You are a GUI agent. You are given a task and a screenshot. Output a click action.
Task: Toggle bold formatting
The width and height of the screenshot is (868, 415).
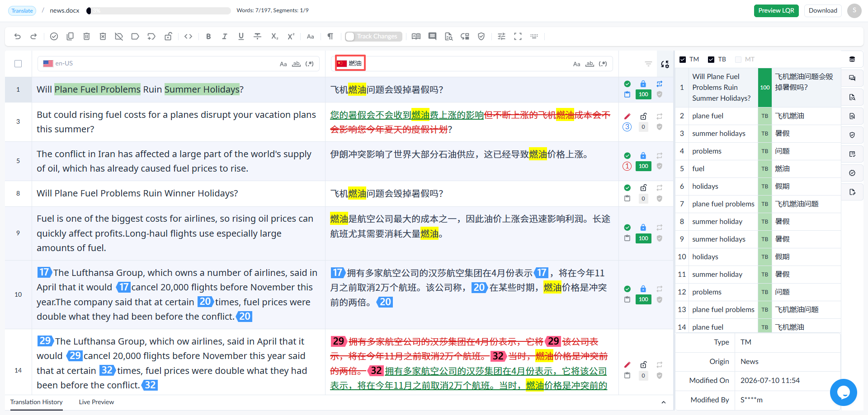point(208,37)
